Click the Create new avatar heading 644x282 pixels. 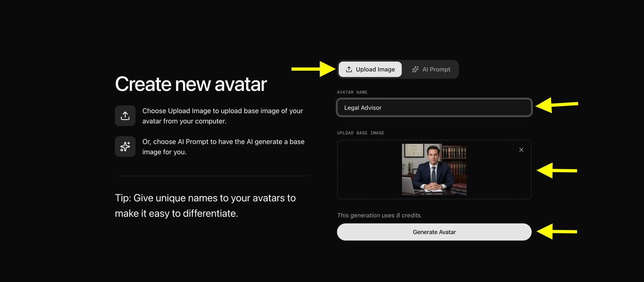point(191,84)
